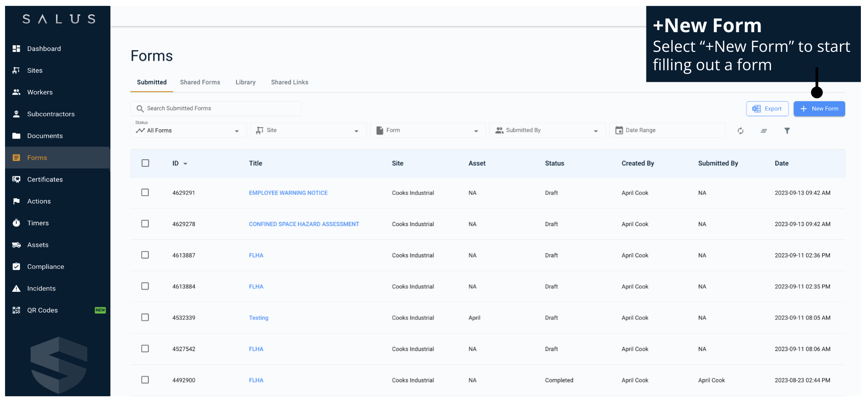Open Timers from the sidebar stopwatch icon

[x=38, y=223]
